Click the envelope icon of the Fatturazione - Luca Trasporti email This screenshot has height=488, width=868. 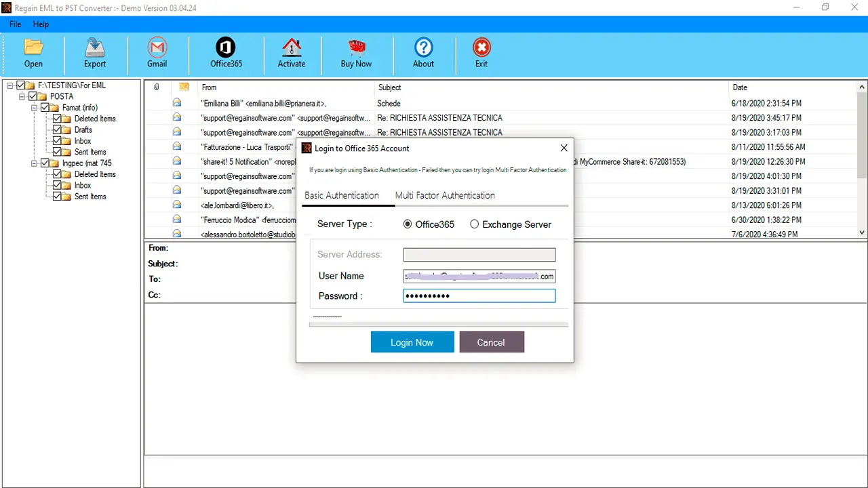(177, 146)
